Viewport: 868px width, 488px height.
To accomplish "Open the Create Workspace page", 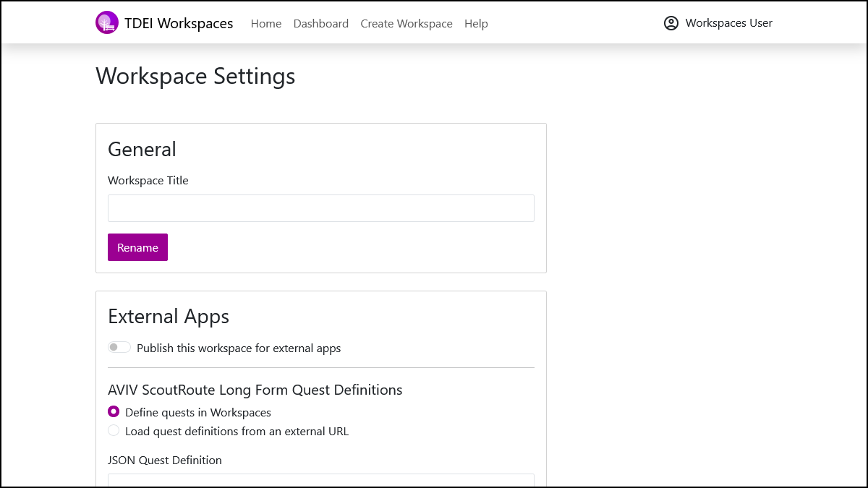I will (x=406, y=23).
